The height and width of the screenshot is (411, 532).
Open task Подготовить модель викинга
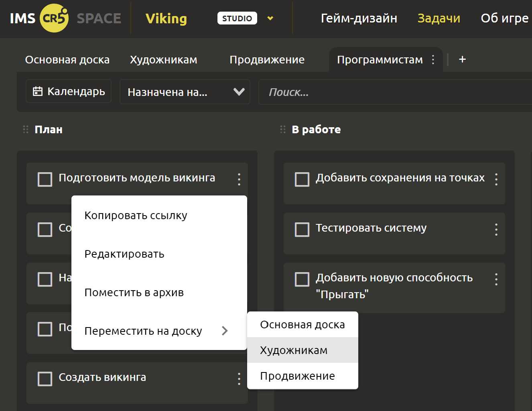[x=137, y=178]
